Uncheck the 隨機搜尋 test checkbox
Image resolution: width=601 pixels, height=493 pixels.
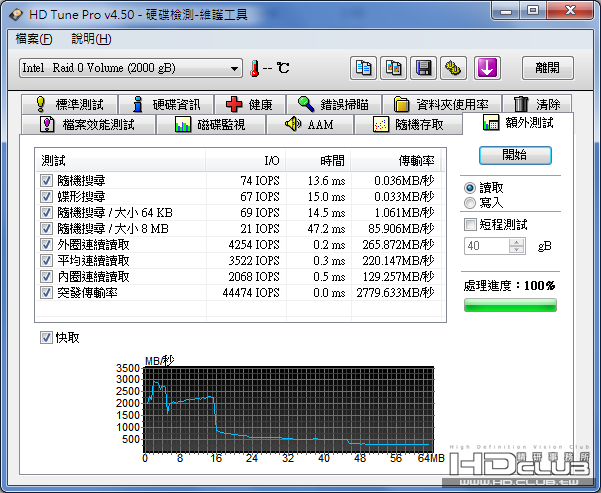(x=46, y=180)
